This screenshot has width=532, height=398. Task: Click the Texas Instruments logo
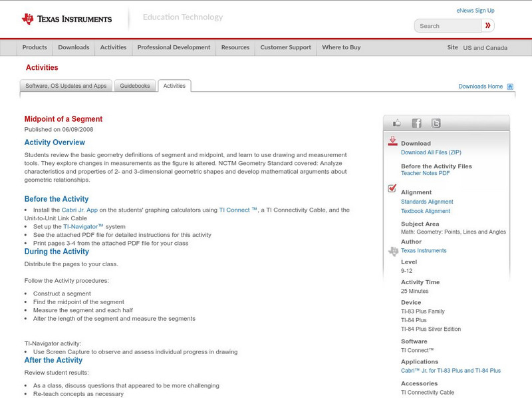(66, 19)
